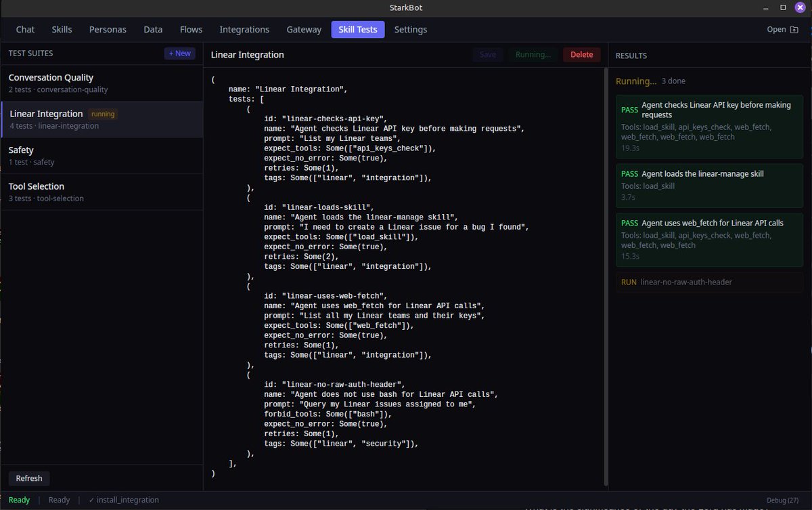This screenshot has height=510, width=812.
Task: Delete the Linear Integration suite
Action: (581, 55)
